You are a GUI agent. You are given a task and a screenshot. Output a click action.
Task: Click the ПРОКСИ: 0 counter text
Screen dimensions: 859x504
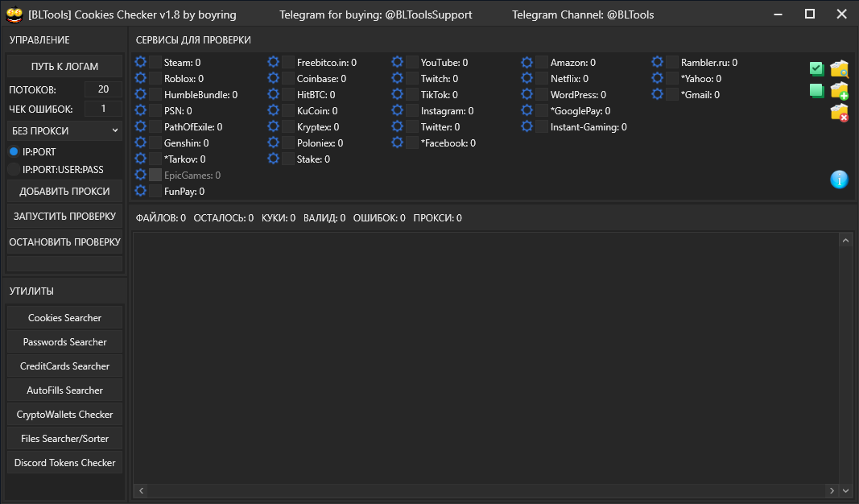point(437,218)
